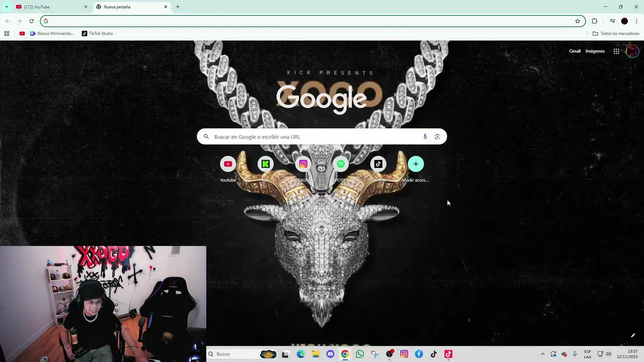
Task: Click the browser forward arrow
Action: (19, 21)
